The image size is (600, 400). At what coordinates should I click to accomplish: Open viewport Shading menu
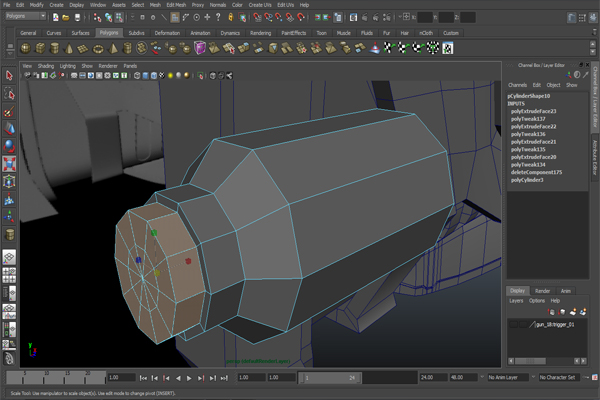coord(46,66)
